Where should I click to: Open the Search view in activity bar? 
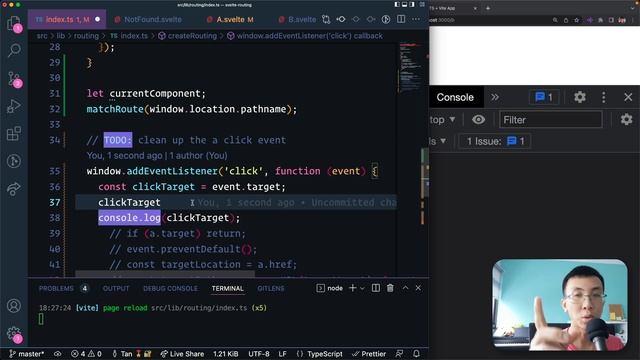14,50
